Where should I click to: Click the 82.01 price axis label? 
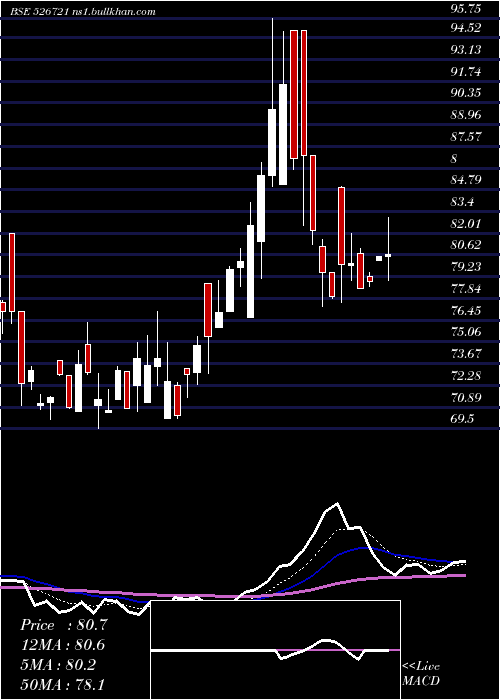click(x=466, y=223)
